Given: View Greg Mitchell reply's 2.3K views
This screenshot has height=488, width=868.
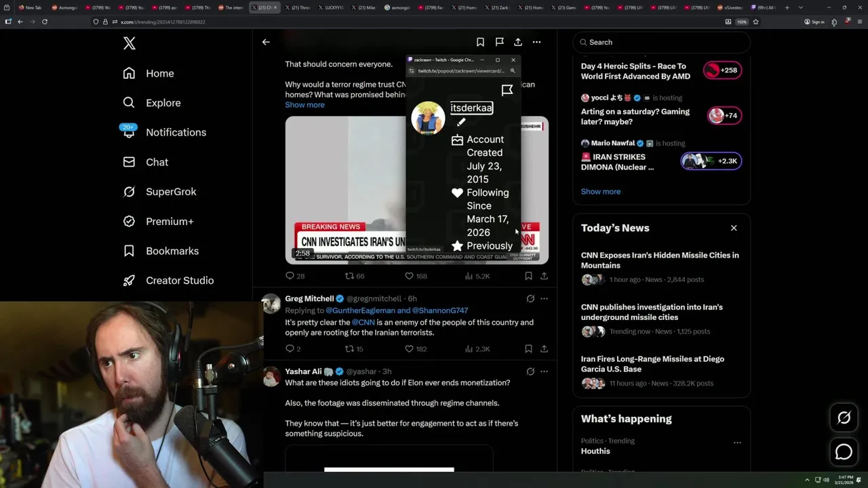Looking at the screenshot, I should (x=477, y=349).
